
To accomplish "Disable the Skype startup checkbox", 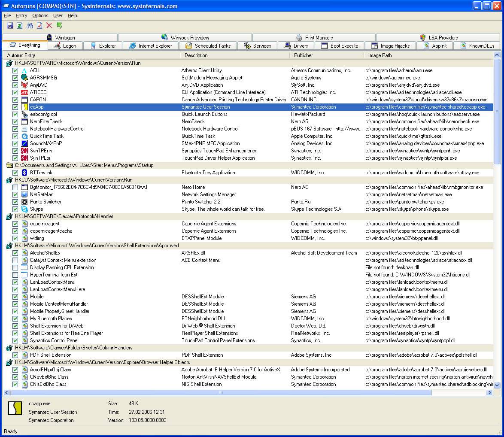I will coord(15,209).
